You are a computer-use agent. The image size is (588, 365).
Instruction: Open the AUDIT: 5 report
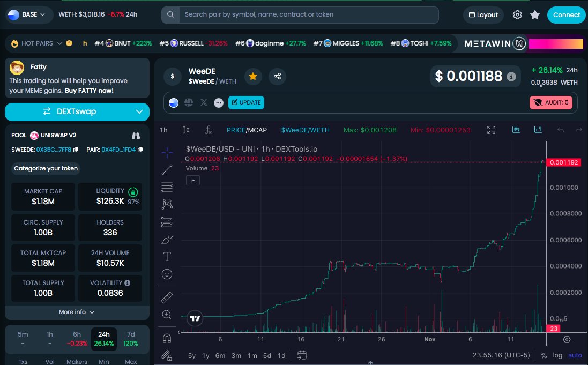[551, 103]
